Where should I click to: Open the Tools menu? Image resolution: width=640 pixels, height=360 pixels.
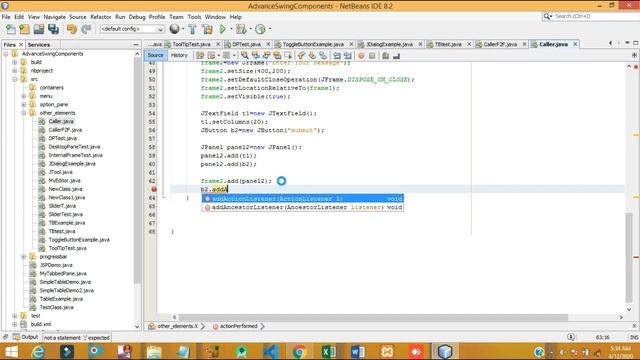pyautogui.click(x=194, y=17)
